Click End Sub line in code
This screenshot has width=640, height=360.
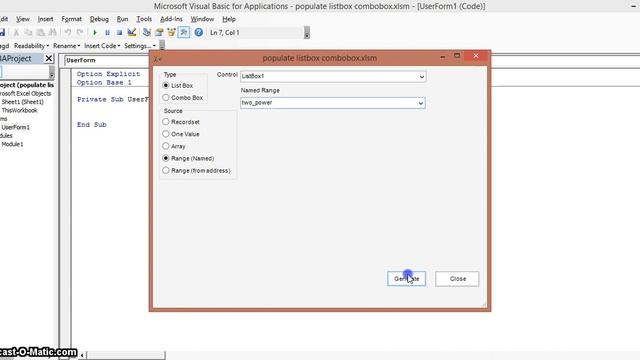pyautogui.click(x=91, y=124)
